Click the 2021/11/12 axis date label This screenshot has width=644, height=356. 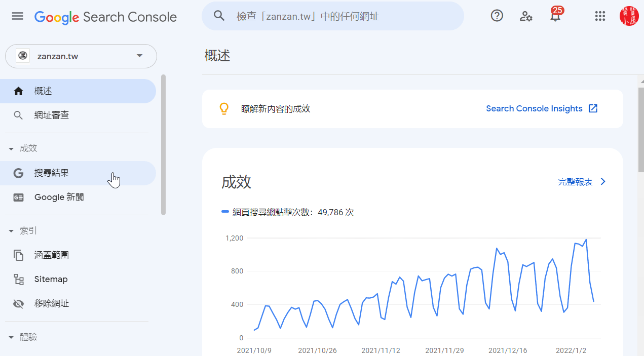[x=381, y=350]
